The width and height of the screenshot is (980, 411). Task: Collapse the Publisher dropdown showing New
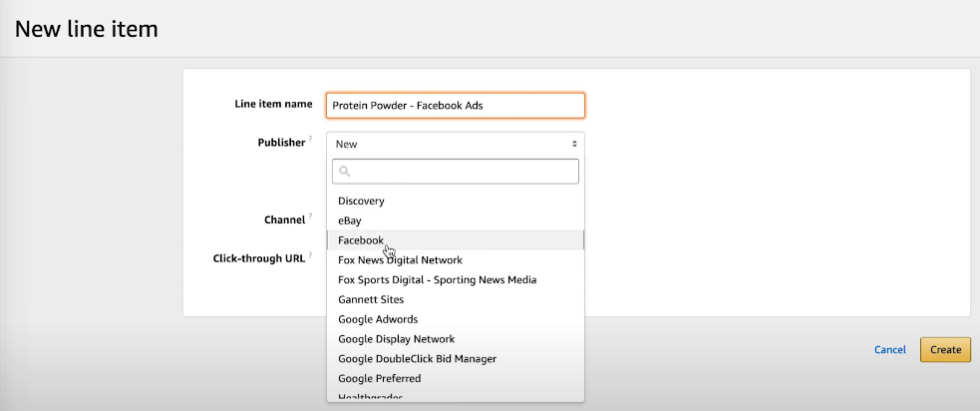[x=455, y=144]
